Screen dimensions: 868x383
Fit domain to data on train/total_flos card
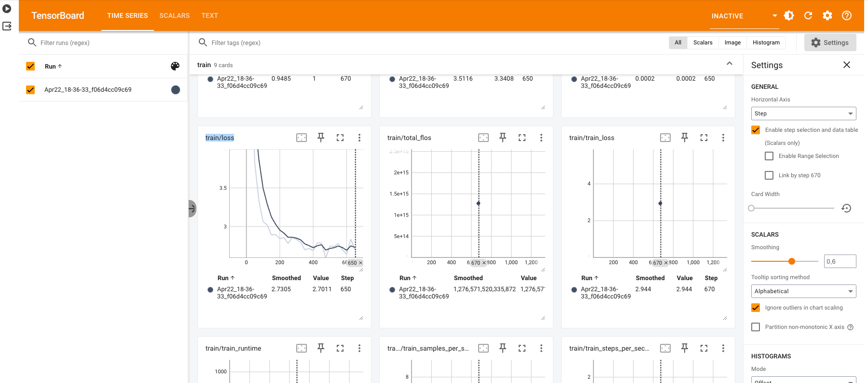coord(483,138)
